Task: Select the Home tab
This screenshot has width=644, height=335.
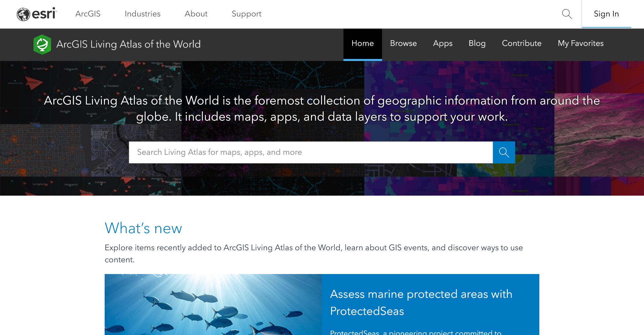Action: coord(363,44)
